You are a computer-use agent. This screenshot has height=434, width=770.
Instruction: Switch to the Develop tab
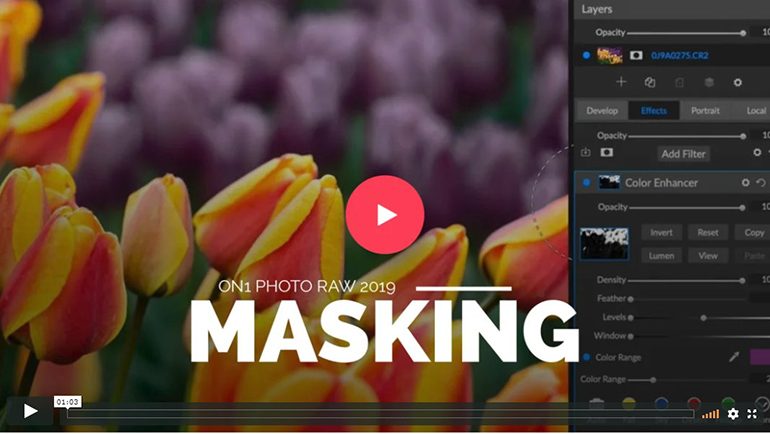[x=602, y=111]
